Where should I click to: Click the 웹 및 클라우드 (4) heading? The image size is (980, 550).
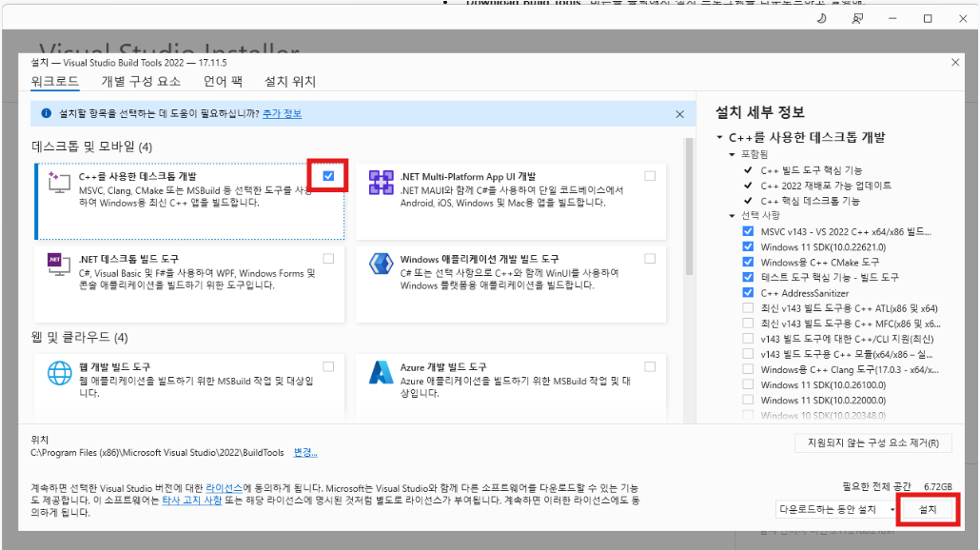(x=79, y=338)
